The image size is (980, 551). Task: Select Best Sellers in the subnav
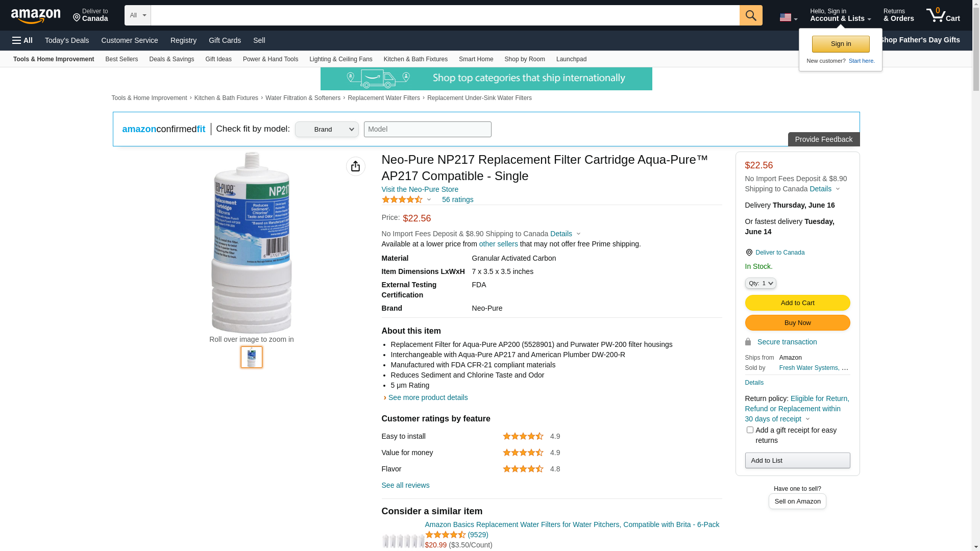pos(121,59)
